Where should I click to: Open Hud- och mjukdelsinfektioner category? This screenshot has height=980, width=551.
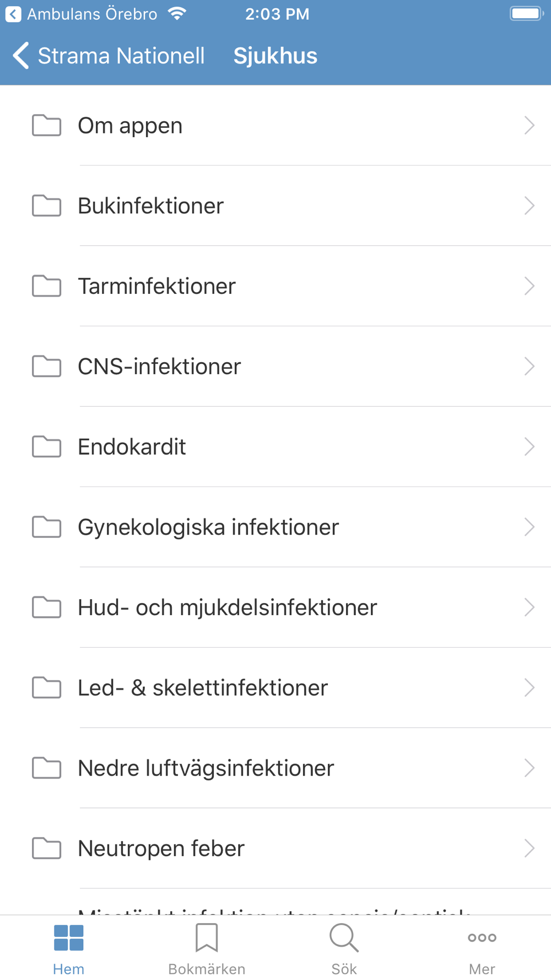227,607
